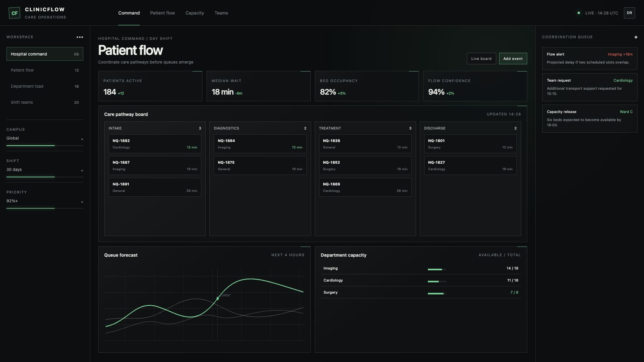Click the CF ClinicFlow logo icon

[14, 13]
